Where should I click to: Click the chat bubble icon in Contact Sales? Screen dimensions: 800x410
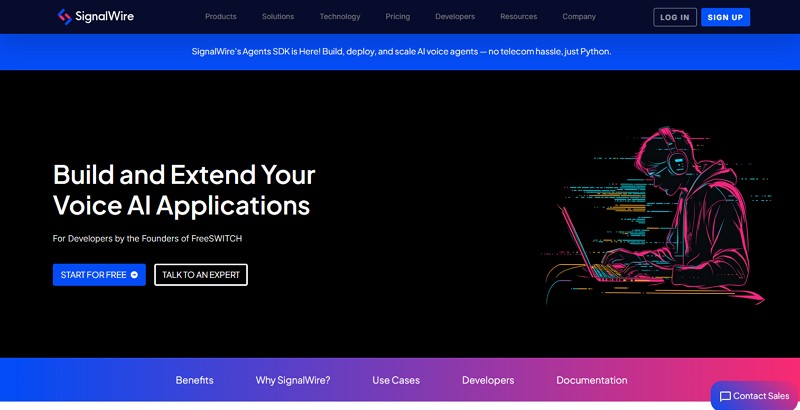coord(725,397)
